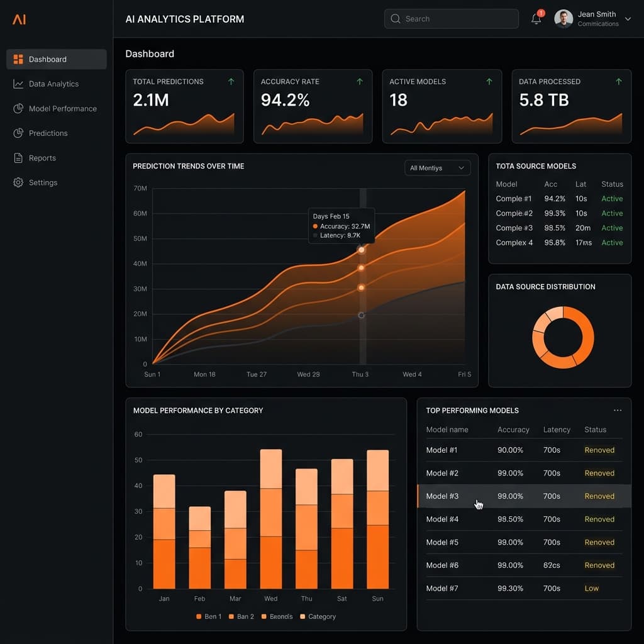Select the Comple #1 row
644x644 pixels.
point(559,199)
